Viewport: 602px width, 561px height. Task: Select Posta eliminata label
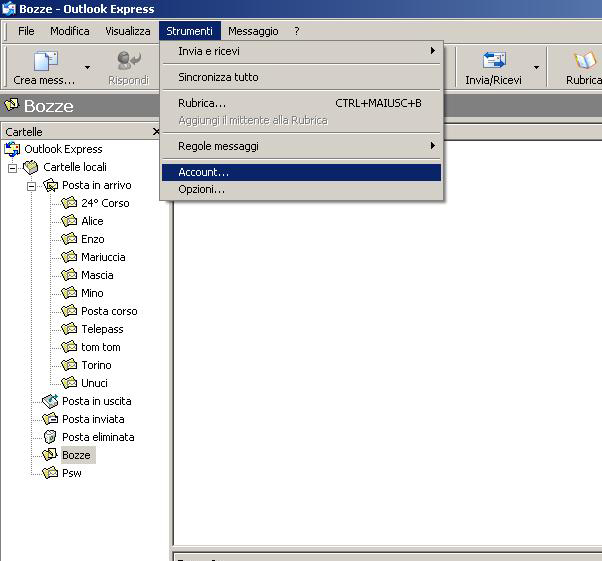pyautogui.click(x=98, y=437)
